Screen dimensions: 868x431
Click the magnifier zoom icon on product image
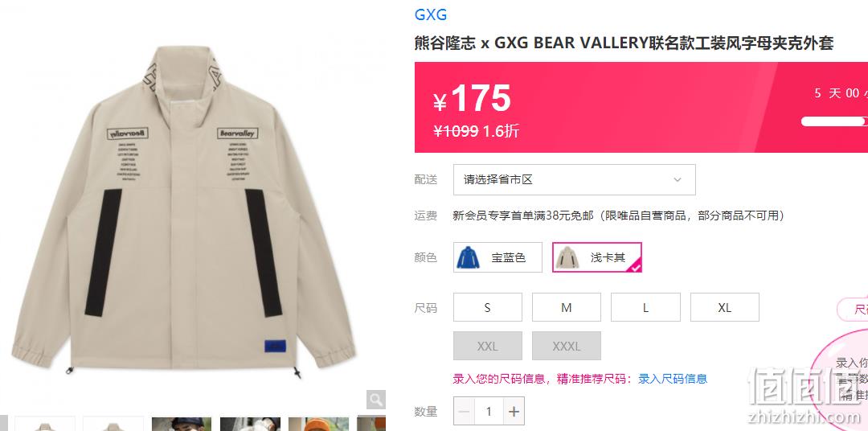pos(376,400)
